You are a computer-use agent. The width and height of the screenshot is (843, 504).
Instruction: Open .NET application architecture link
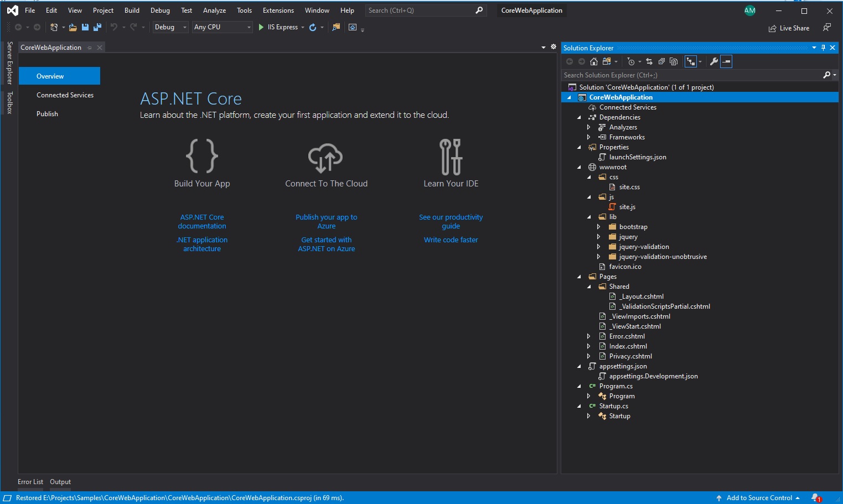[202, 245]
